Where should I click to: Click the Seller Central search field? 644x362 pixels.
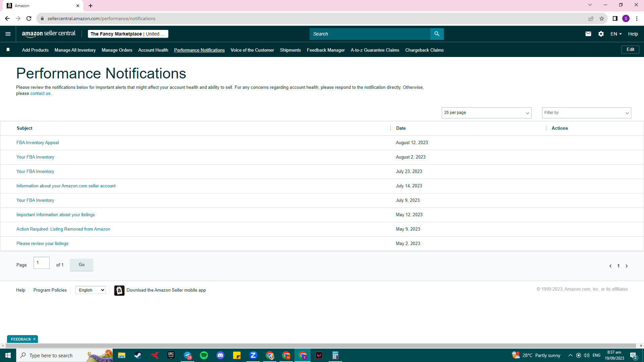click(x=370, y=34)
